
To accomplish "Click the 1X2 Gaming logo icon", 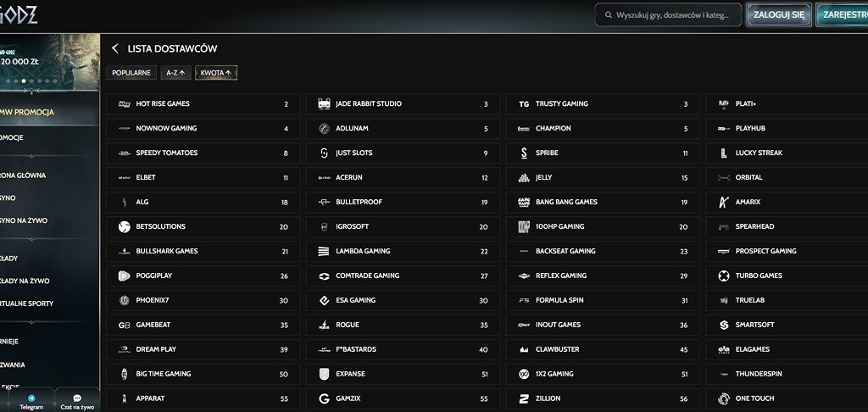I will 524,374.
